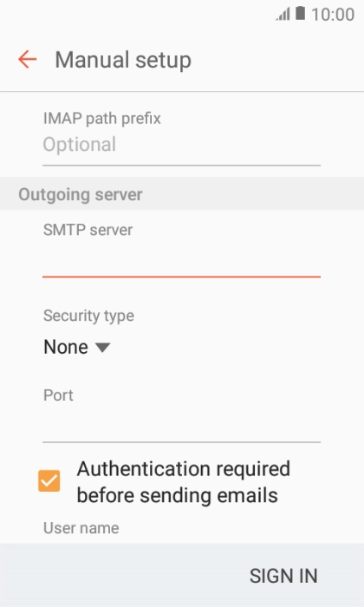The image size is (364, 607).
Task: Tap the signal strength icon in status bar
Action: [283, 15]
